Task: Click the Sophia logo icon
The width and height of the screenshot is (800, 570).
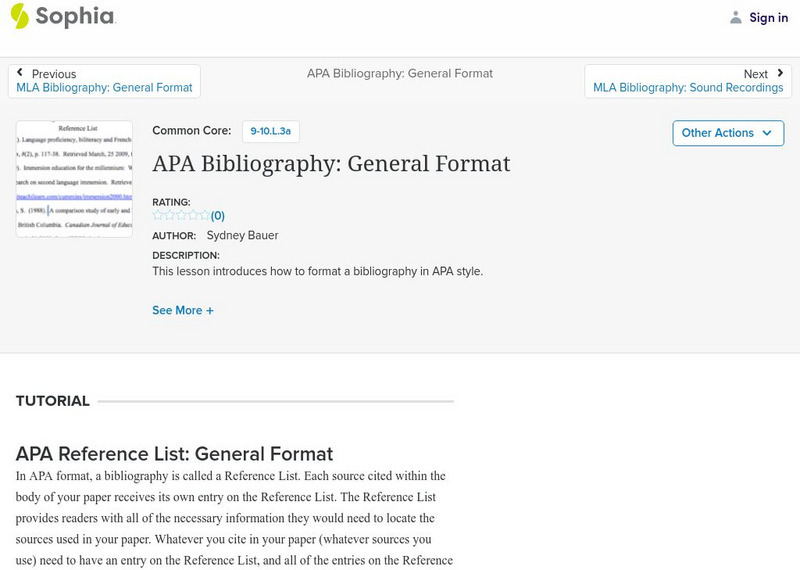Action: (x=20, y=16)
